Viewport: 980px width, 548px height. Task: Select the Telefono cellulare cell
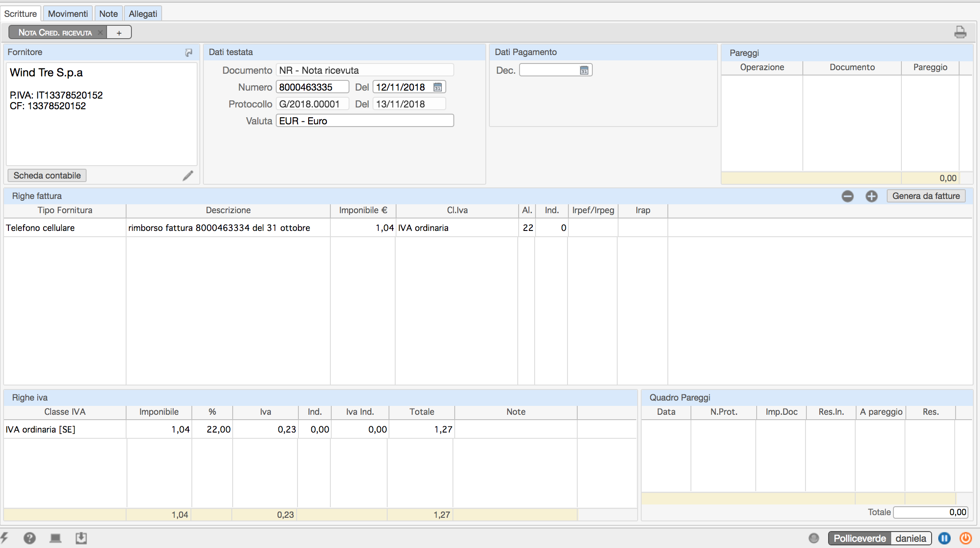coord(65,228)
